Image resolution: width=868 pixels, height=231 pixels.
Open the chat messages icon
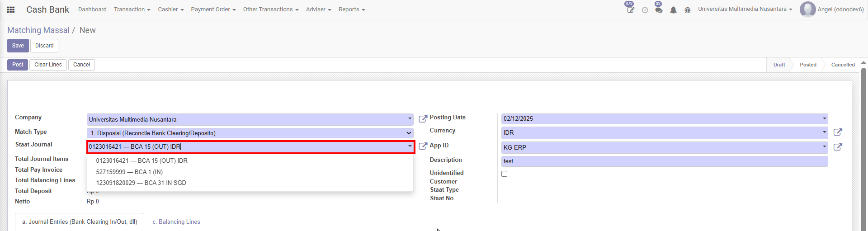[659, 10]
